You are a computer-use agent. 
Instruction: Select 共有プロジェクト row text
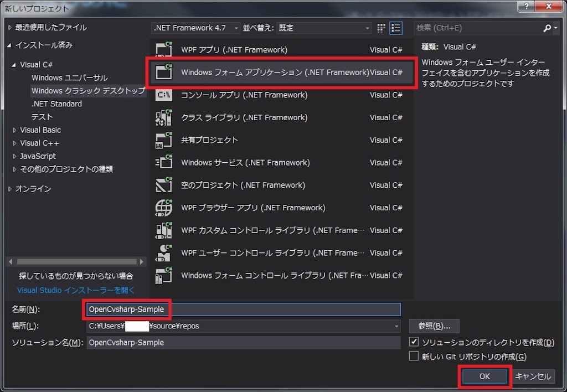[209, 140]
